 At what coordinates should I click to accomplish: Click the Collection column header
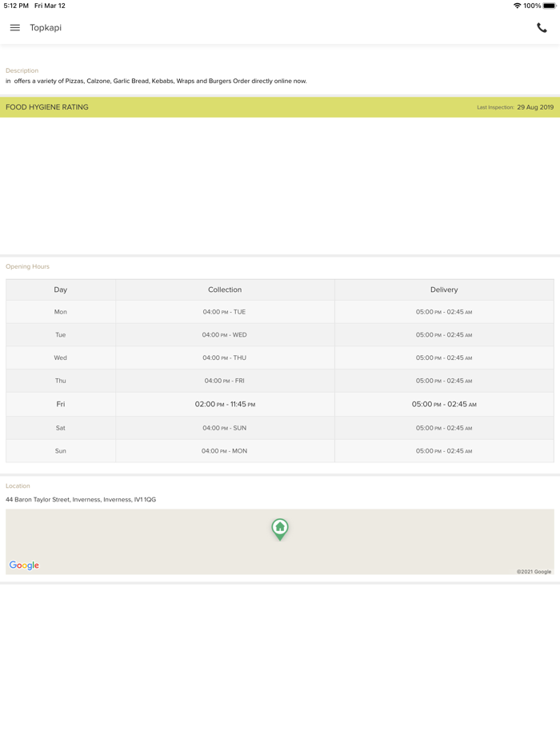(x=225, y=290)
